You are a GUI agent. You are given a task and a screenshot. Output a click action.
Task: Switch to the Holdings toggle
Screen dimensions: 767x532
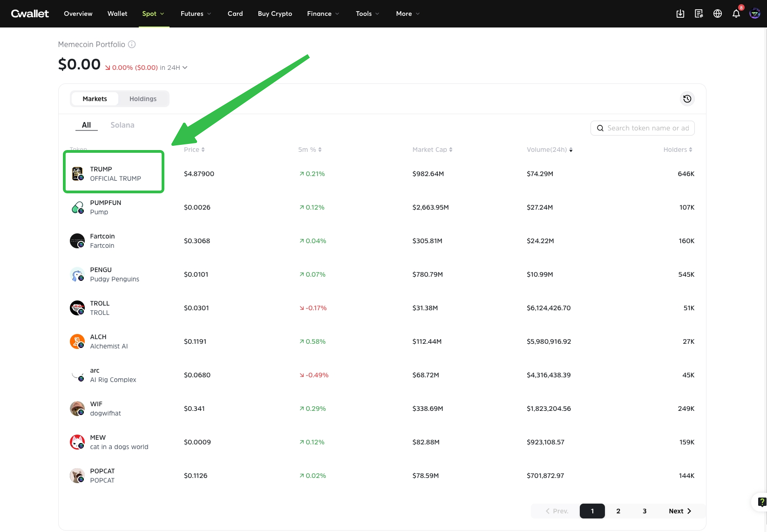pos(143,99)
